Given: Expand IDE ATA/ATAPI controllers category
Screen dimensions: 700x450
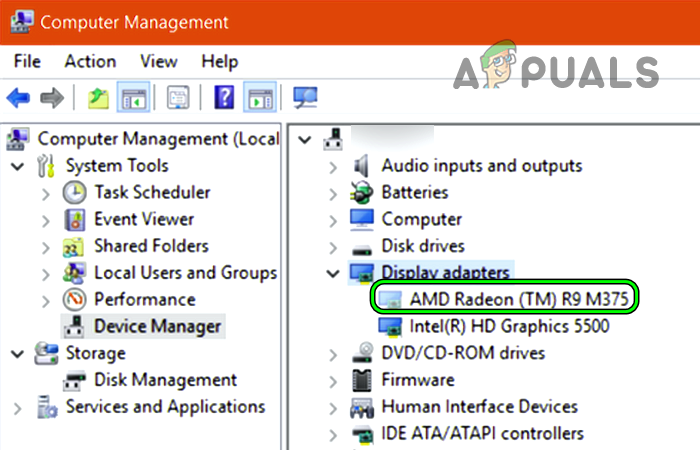Looking at the screenshot, I should pyautogui.click(x=333, y=435).
